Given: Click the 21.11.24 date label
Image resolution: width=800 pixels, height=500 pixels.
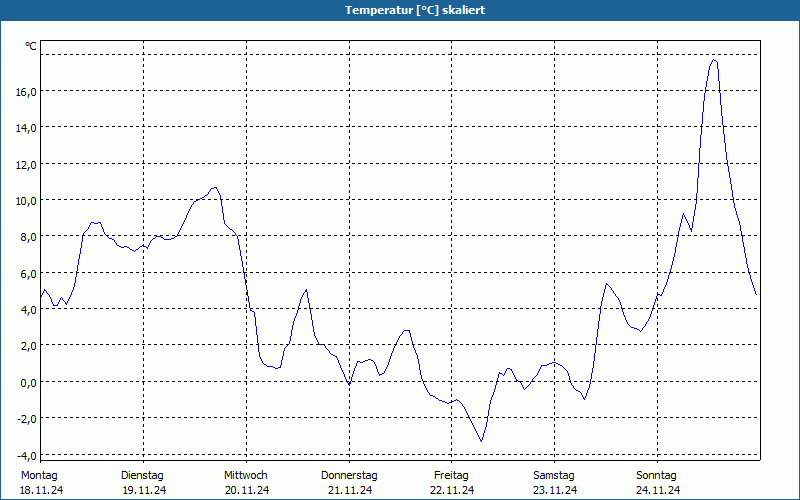Looking at the screenshot, I should pos(350,490).
